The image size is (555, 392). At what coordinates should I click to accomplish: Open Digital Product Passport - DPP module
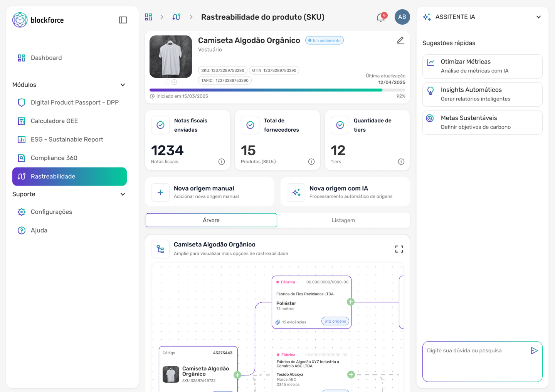pos(69,102)
